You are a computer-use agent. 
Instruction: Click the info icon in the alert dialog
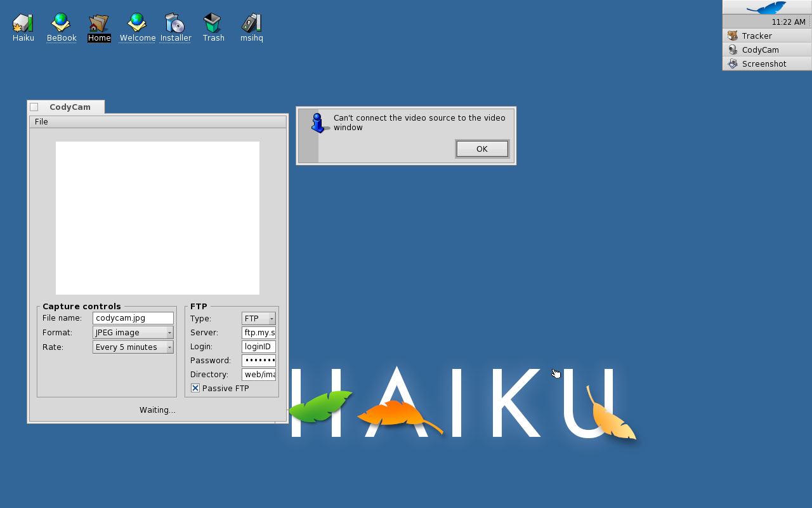pos(319,123)
